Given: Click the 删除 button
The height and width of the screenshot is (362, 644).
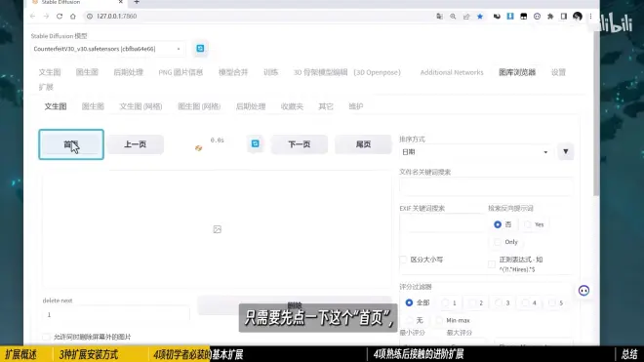Looking at the screenshot, I should (x=295, y=305).
